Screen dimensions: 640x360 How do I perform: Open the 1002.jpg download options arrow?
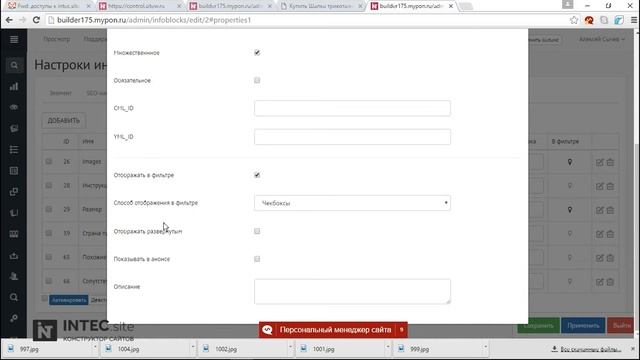point(290,348)
